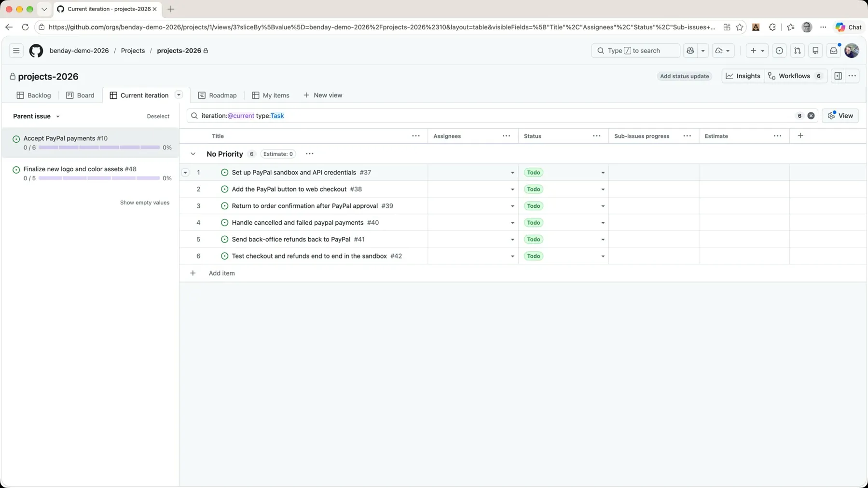Click the GitHub Octocat logo

(36, 51)
